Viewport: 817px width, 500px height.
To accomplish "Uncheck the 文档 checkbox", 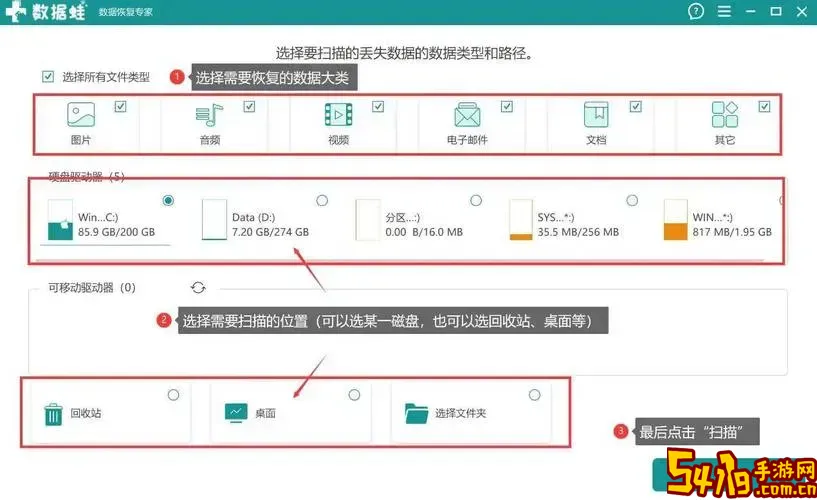I will tap(635, 107).
